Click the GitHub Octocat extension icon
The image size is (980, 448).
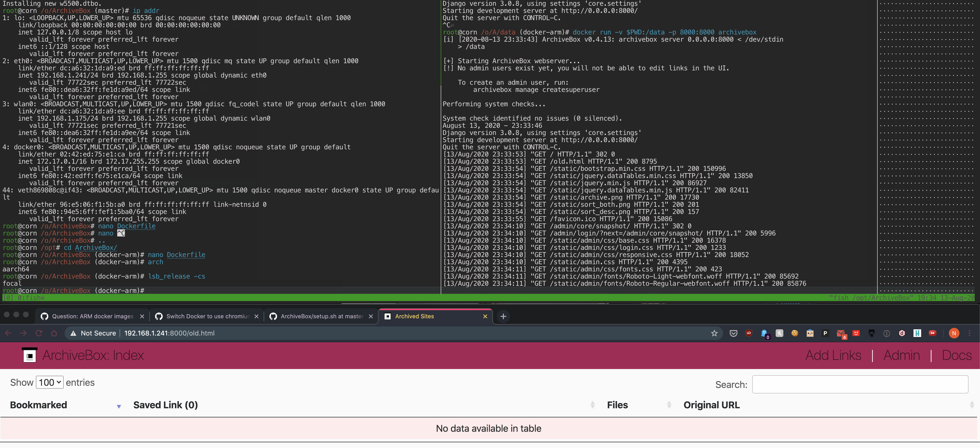[x=871, y=333]
